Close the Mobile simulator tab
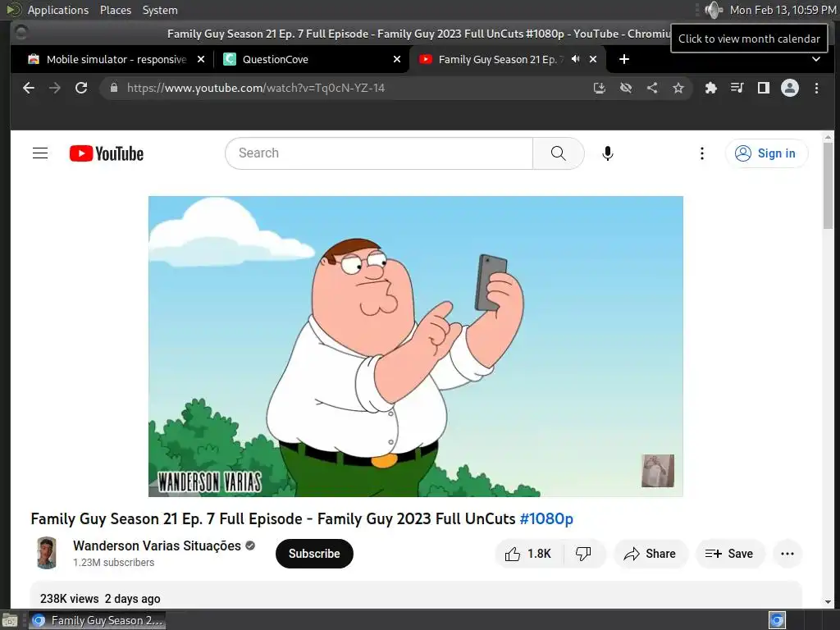 tap(201, 59)
